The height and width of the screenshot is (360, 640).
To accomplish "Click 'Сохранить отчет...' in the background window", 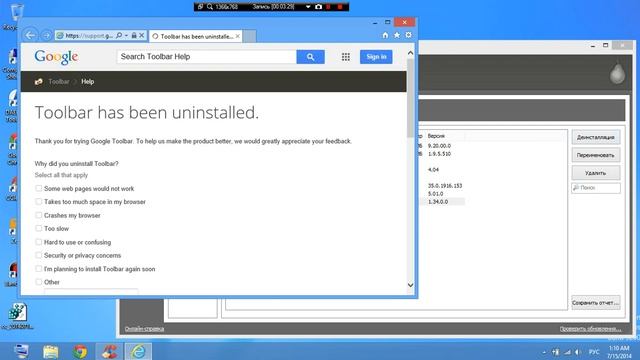I will (x=596, y=303).
